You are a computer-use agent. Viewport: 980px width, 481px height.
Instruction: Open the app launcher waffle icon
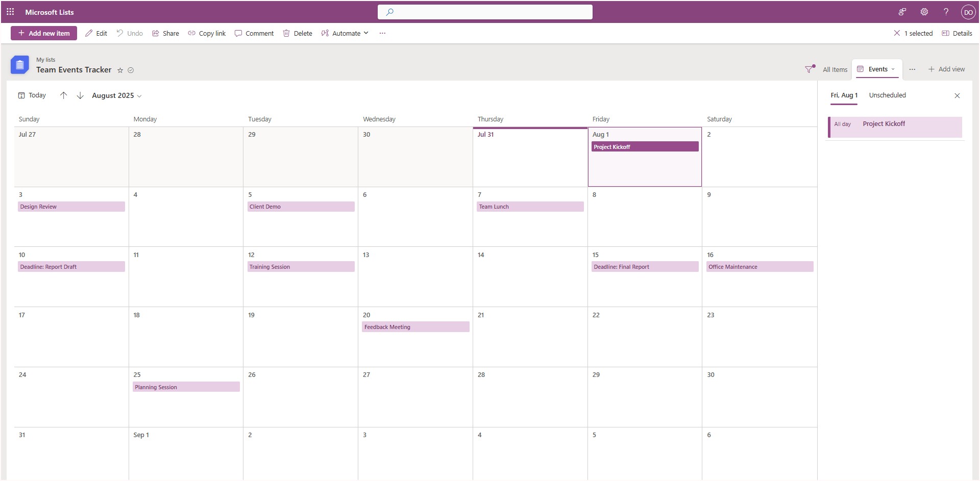(10, 12)
